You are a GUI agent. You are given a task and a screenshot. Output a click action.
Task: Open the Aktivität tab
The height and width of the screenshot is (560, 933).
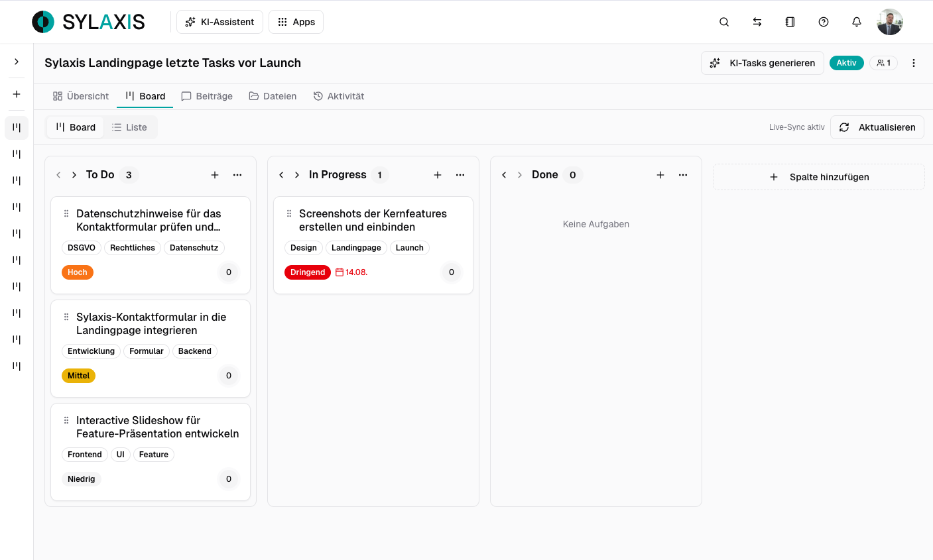[x=339, y=96]
